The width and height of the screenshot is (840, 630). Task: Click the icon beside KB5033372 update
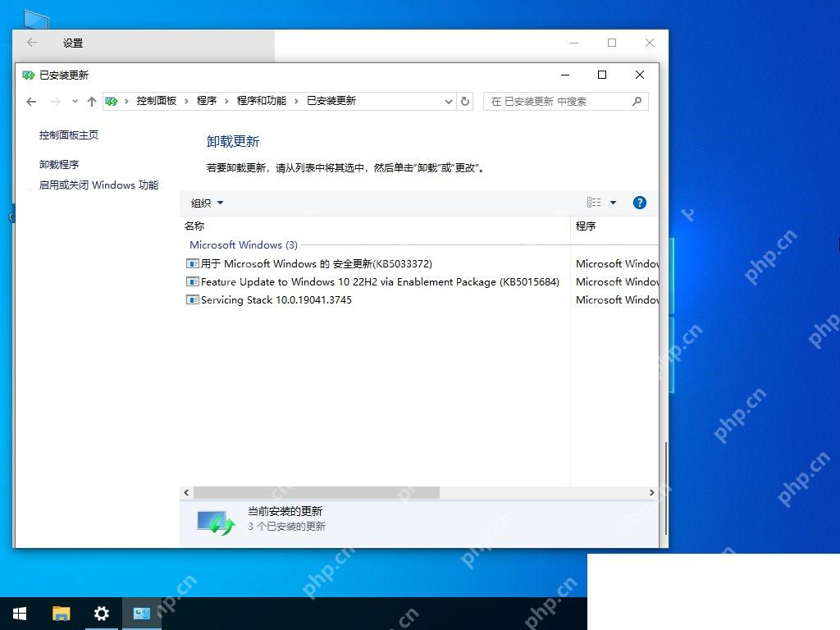192,263
